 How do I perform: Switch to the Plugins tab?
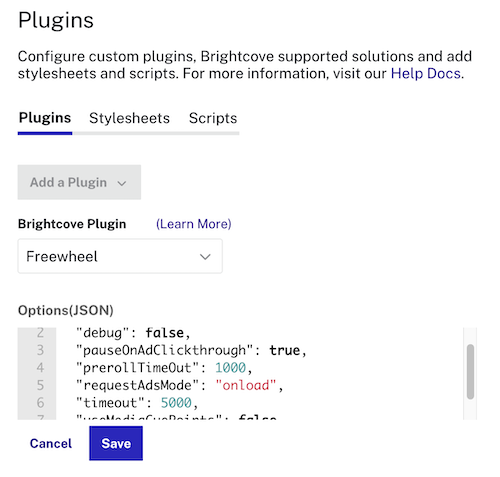(45, 118)
